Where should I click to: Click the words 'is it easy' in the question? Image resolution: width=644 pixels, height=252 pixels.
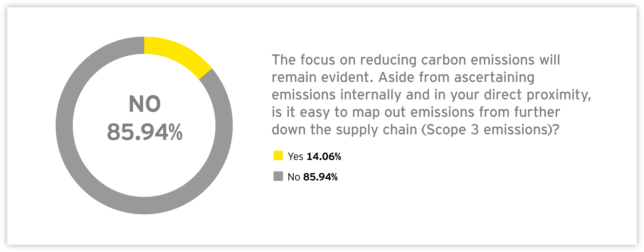point(301,112)
